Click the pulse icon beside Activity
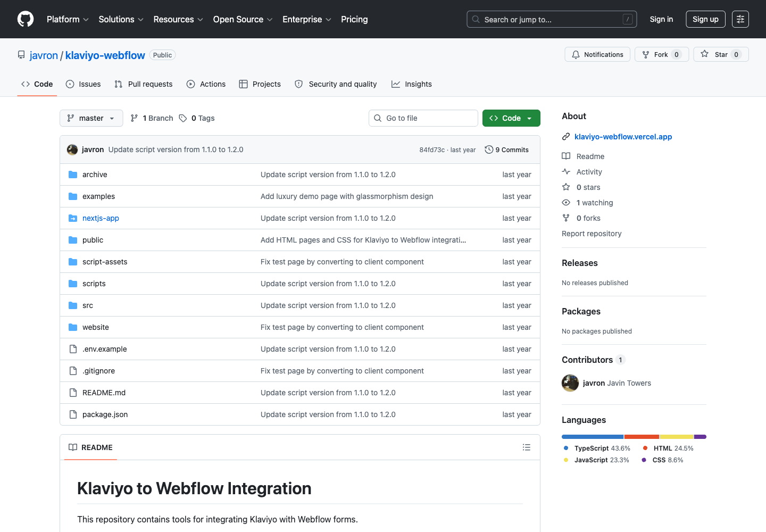The width and height of the screenshot is (766, 532). coord(566,172)
